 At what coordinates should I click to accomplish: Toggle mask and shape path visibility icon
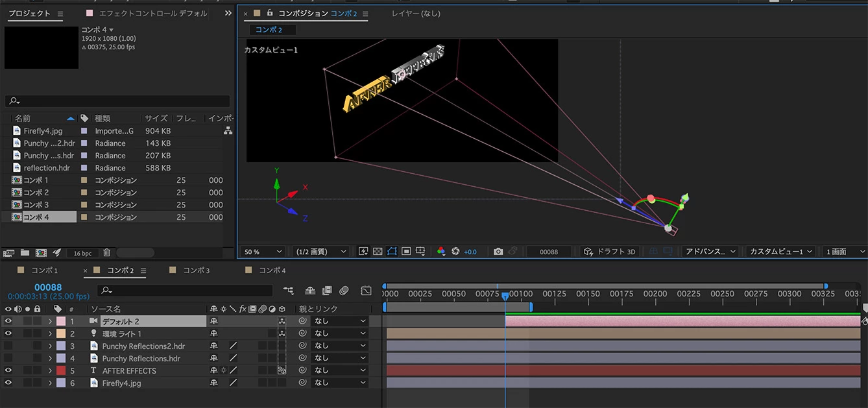tap(392, 251)
